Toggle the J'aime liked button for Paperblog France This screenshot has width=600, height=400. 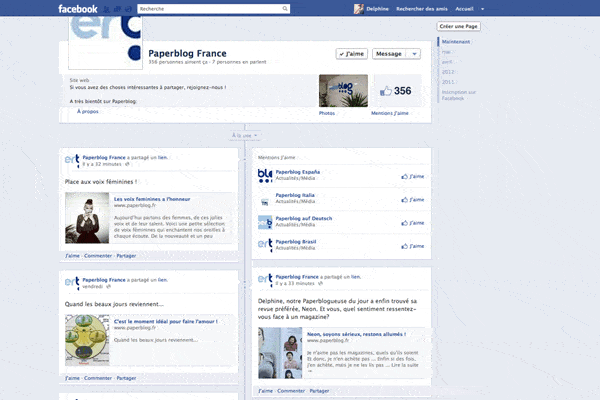352,54
